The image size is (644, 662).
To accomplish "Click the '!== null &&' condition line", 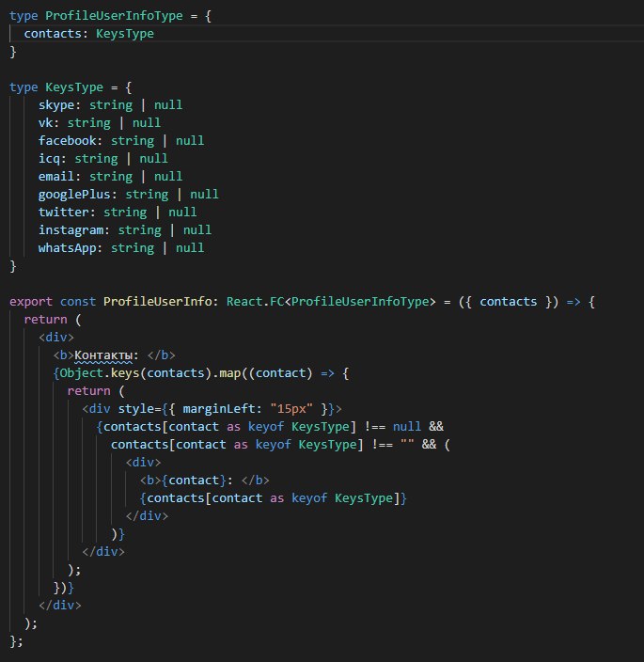I will coord(270,427).
